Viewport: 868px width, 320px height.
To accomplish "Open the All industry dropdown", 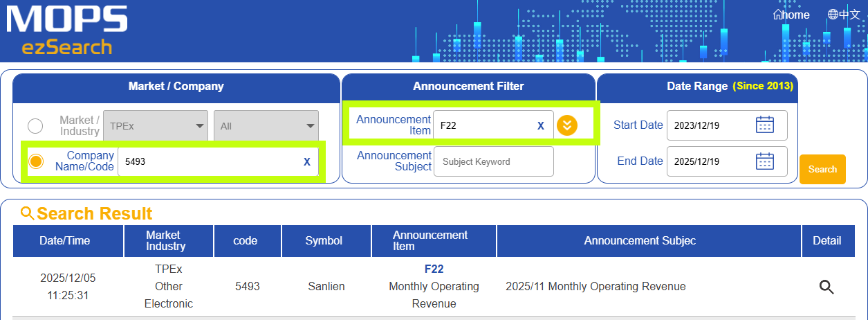I will pos(266,125).
